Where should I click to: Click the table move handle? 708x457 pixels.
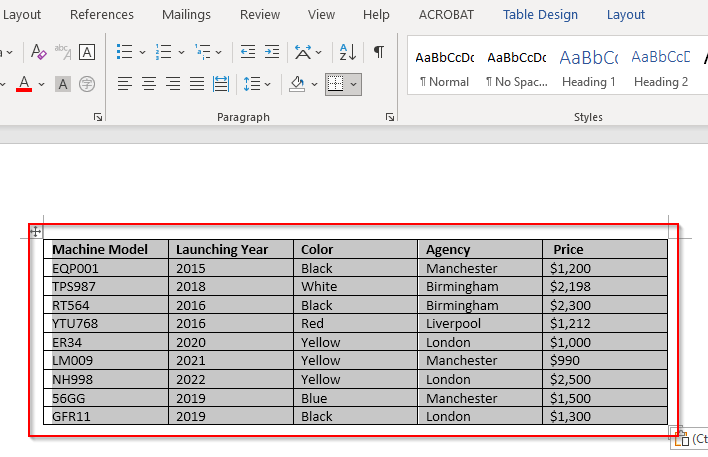tap(35, 232)
